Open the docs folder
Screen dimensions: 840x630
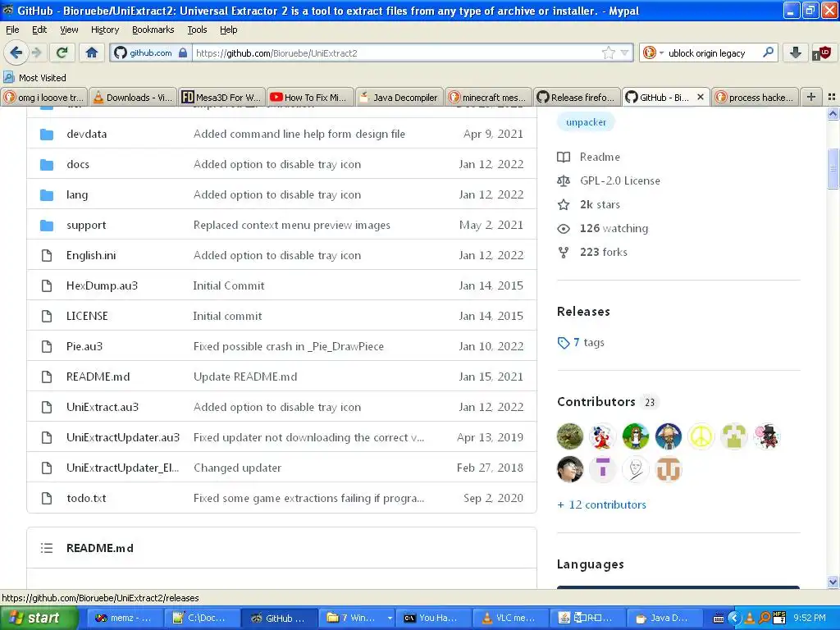tap(78, 164)
